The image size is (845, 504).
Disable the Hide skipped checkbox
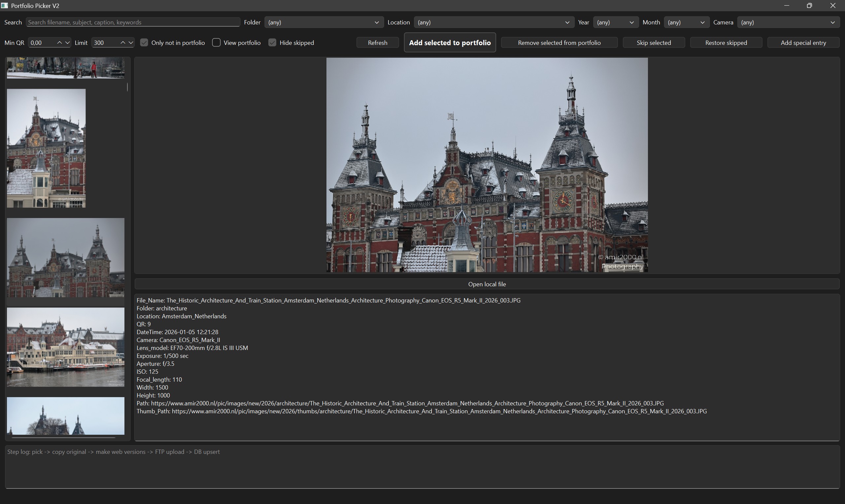[x=273, y=43]
